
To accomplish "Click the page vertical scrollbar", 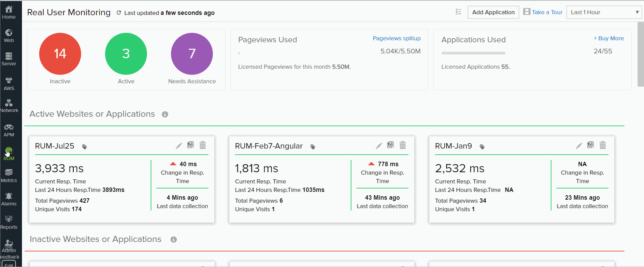I will (x=641, y=54).
